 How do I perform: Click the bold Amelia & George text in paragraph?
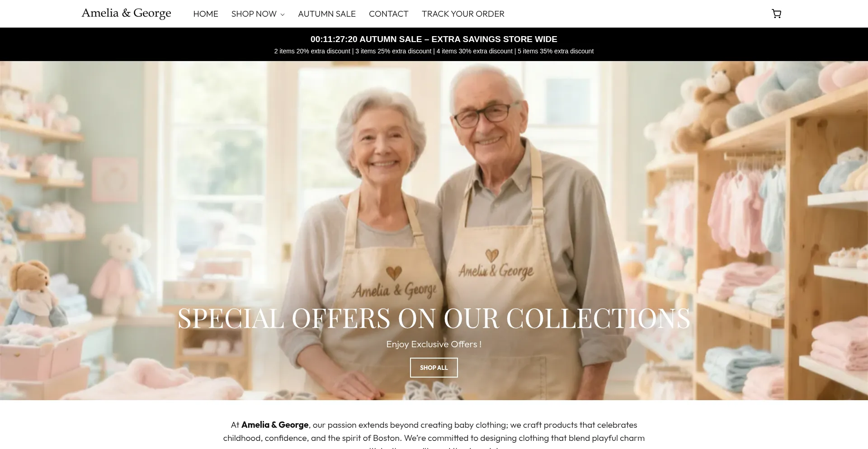[275, 425]
